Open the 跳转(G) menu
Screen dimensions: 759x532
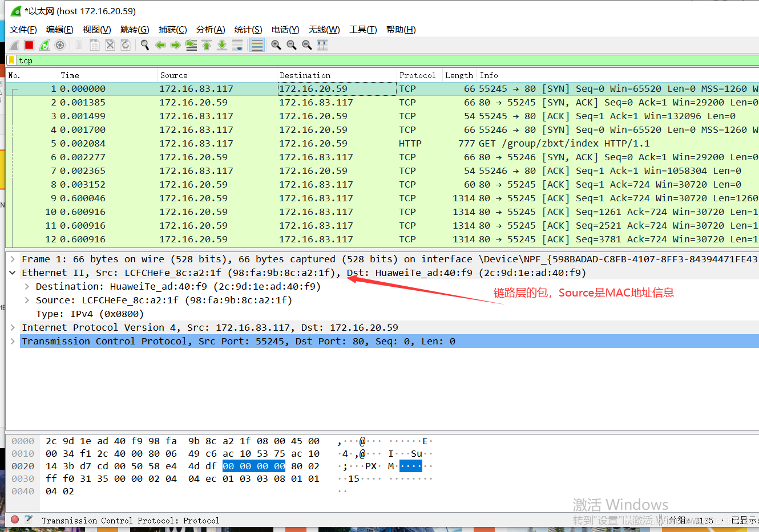[x=135, y=30]
